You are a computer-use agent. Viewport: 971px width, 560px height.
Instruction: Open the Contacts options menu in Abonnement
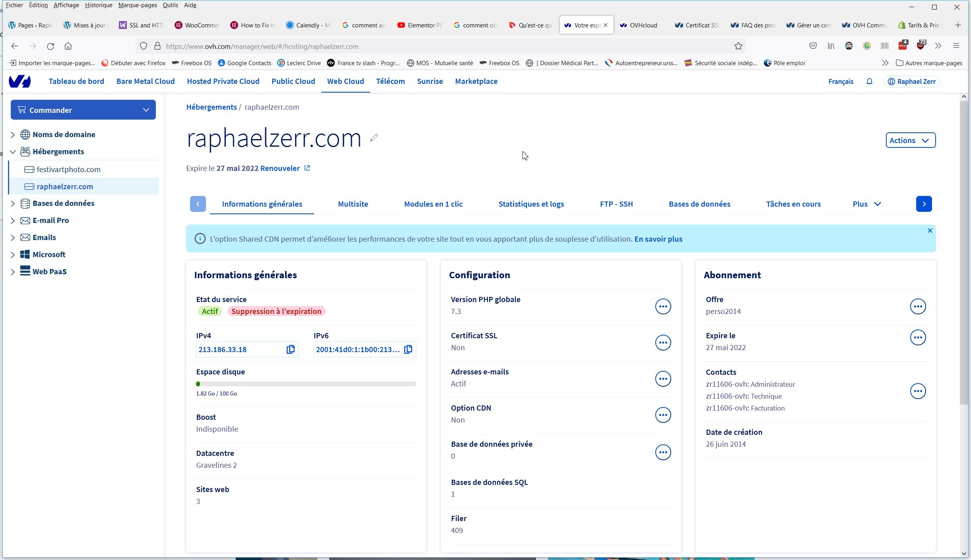[918, 391]
